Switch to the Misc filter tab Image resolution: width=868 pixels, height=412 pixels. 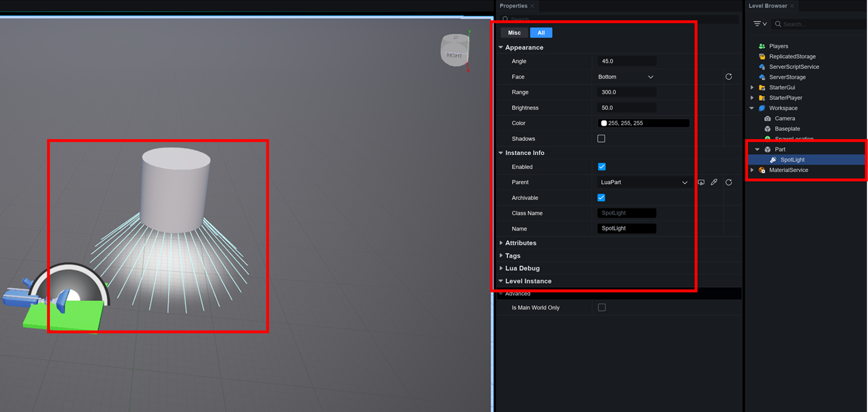[514, 33]
